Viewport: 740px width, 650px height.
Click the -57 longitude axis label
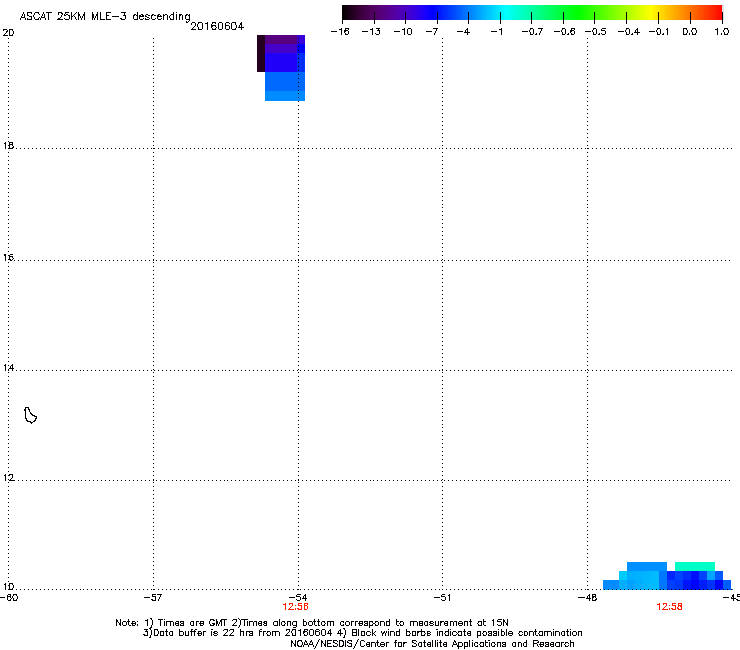[153, 598]
